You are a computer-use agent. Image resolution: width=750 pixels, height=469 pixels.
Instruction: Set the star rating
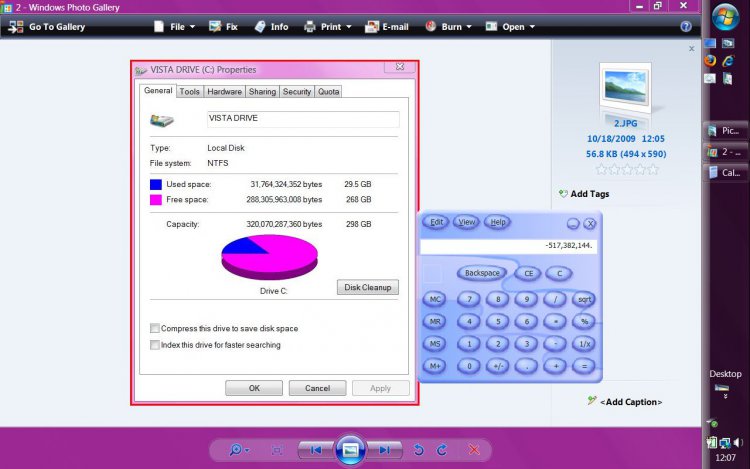coord(627,169)
